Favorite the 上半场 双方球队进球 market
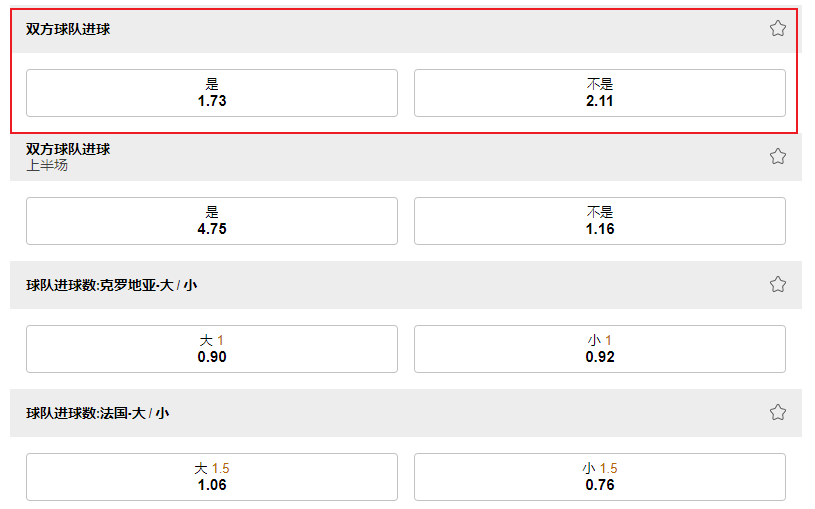Screen dimensions: 815x509 (x=778, y=156)
